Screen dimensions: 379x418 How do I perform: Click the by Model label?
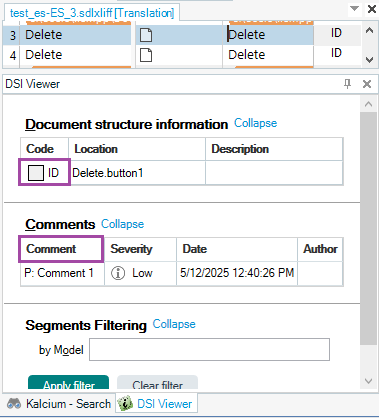[61, 350]
